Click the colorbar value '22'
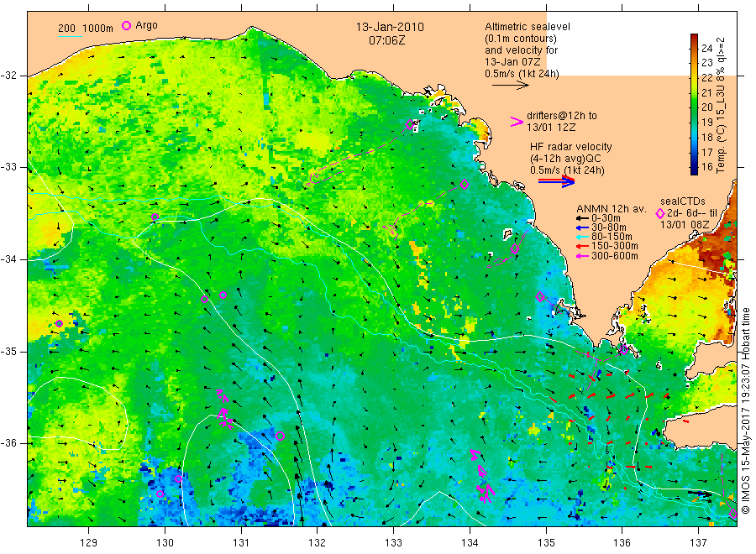The image size is (756, 554). click(706, 77)
